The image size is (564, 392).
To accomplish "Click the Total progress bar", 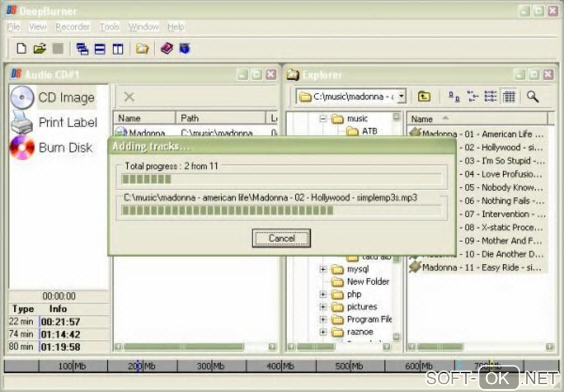I will pos(281,179).
